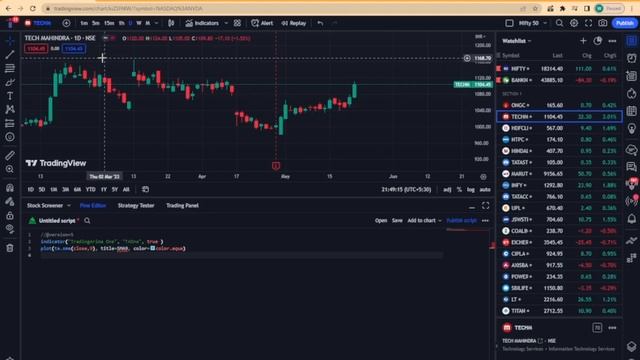Screen dimensions: 640x360
Task: Open the symbol quick search magnifier
Action: pos(560,23)
